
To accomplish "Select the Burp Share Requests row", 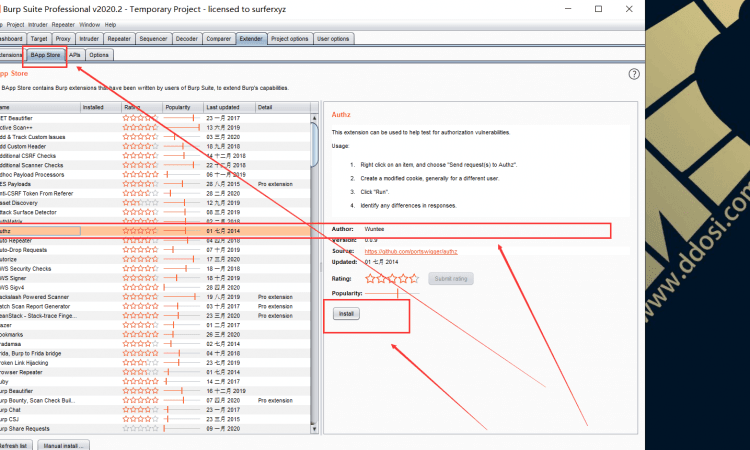I will click(155, 428).
